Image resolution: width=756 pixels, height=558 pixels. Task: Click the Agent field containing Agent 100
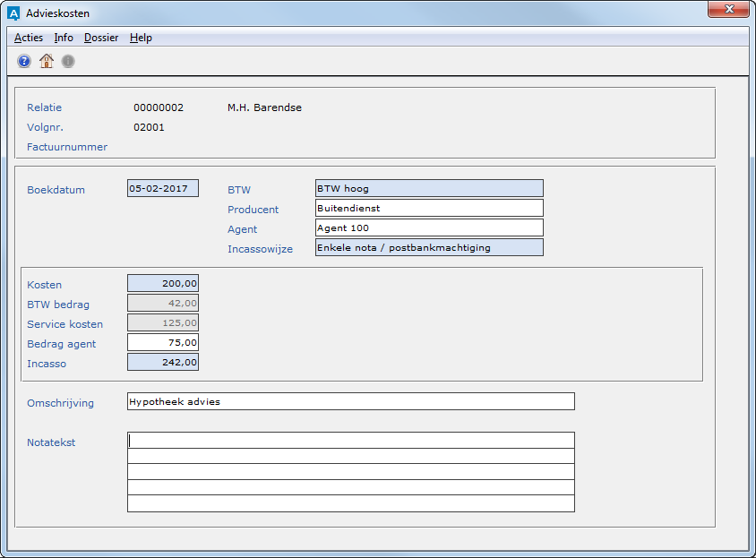(429, 227)
